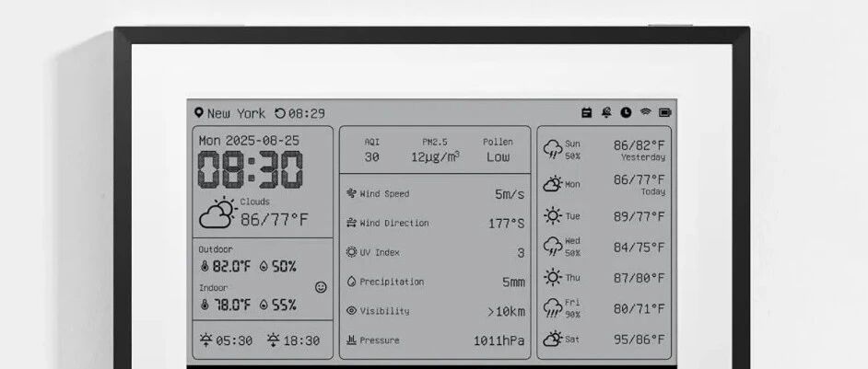Tap the PM2.5 reading 12µg/m³
The width and height of the screenshot is (868, 369).
click(x=435, y=157)
